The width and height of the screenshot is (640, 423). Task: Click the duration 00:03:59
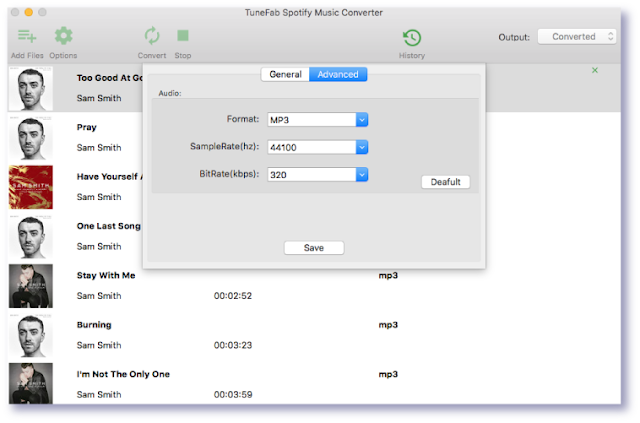(233, 394)
